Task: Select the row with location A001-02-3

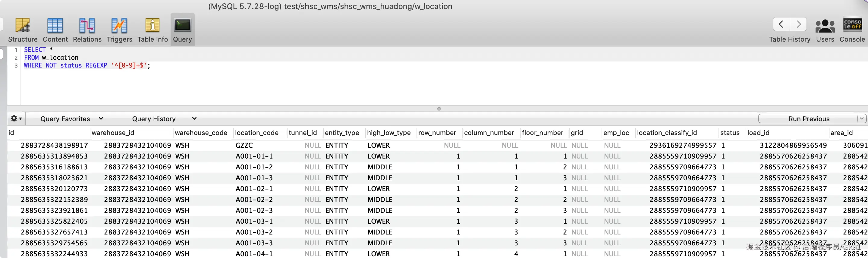Action: tap(437, 210)
